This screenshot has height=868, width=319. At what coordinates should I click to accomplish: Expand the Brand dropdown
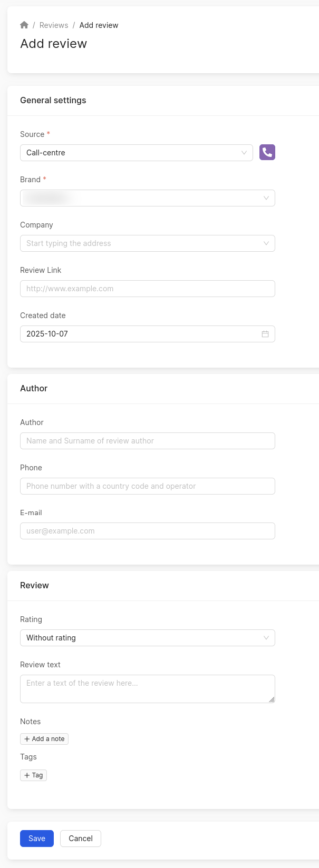click(148, 198)
